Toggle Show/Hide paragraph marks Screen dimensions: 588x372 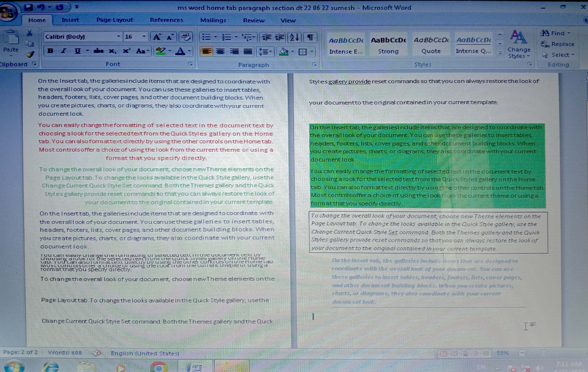310,37
